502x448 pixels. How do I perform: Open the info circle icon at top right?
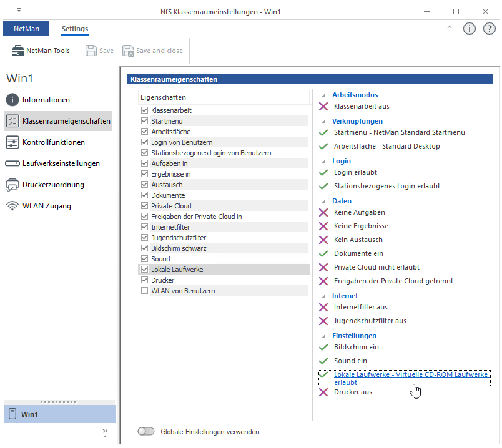[470, 29]
